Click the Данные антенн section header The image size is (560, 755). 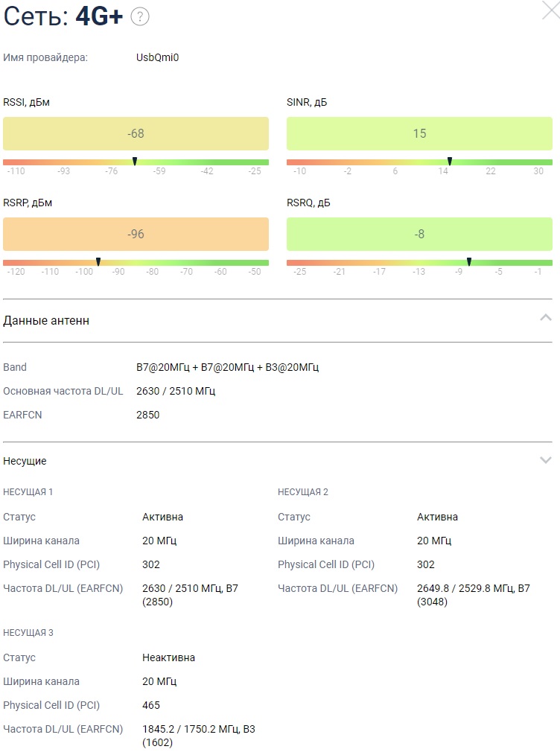point(46,320)
